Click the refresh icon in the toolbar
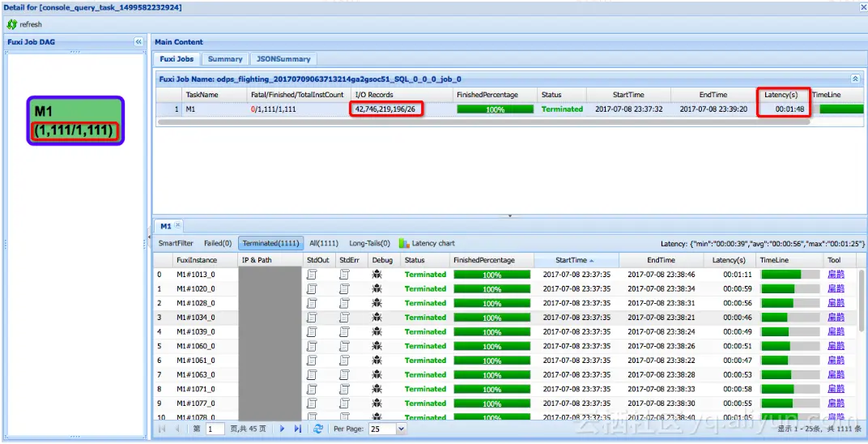 pos(11,24)
